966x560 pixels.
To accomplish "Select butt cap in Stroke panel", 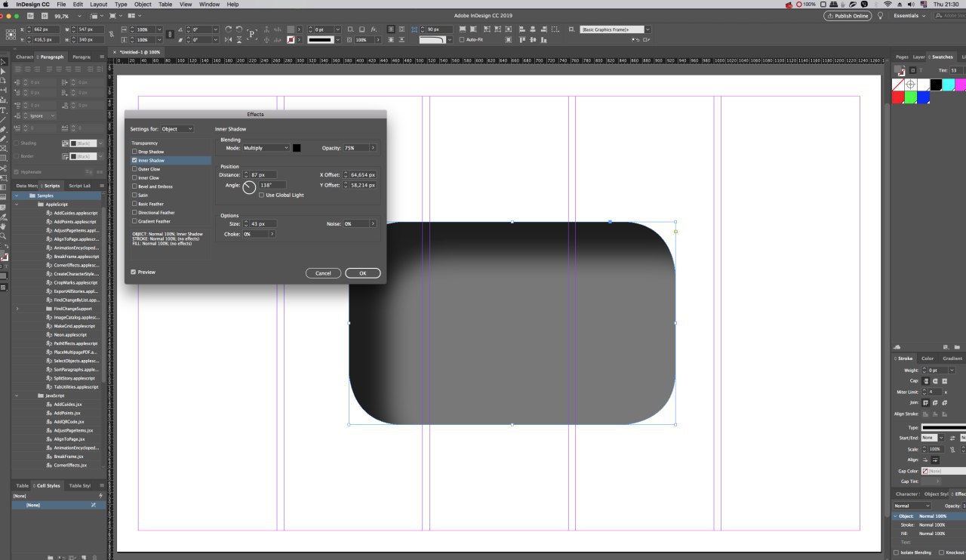I will tap(926, 381).
